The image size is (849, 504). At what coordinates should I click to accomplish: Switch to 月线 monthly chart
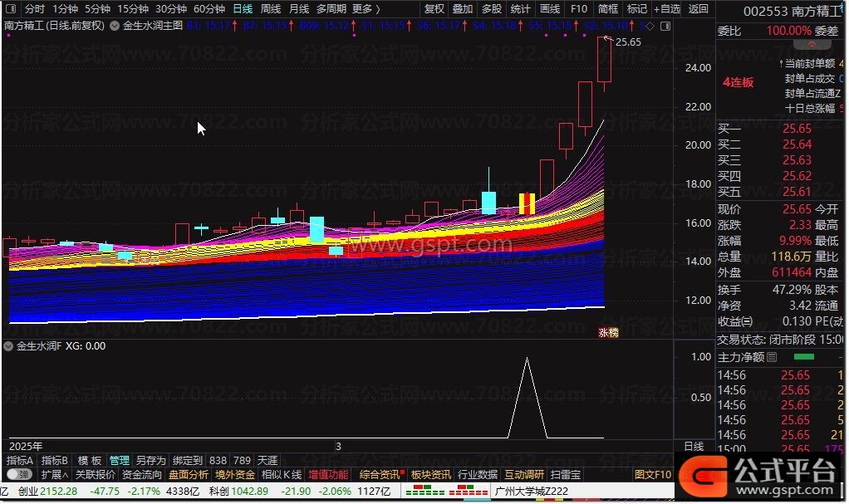[299, 8]
